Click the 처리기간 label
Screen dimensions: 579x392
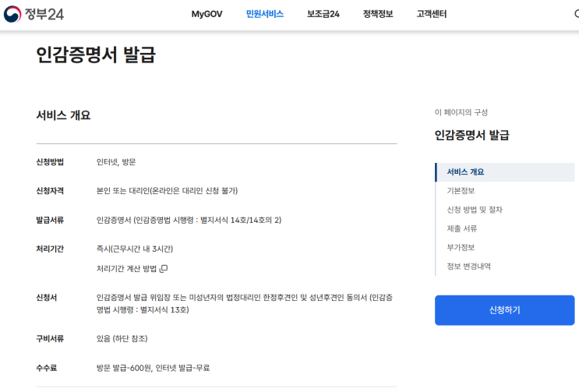pyautogui.click(x=50, y=249)
